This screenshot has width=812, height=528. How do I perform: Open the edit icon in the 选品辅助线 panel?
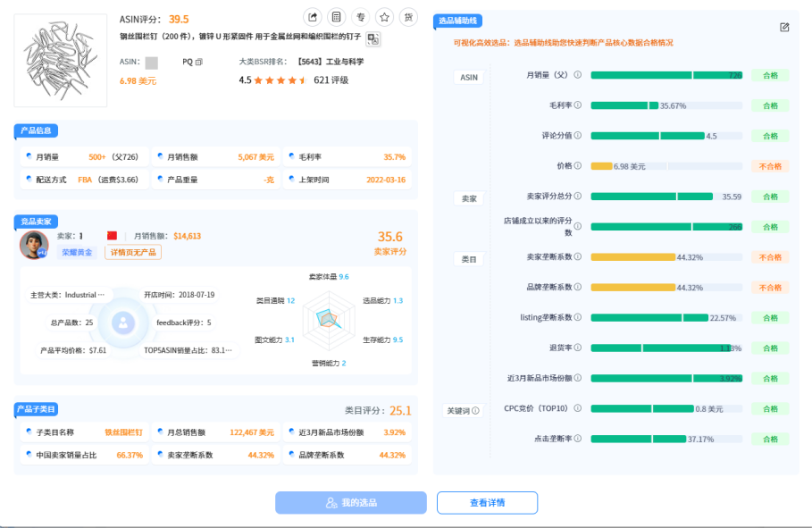click(785, 28)
